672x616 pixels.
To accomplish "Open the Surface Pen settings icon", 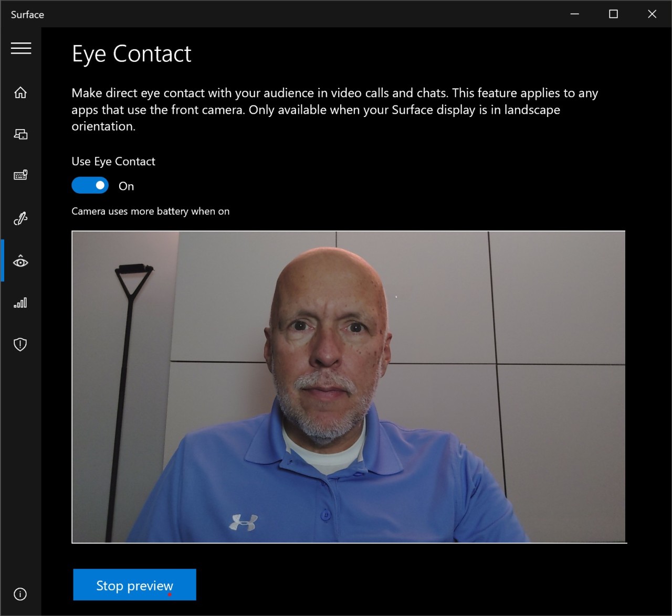I will tap(20, 218).
